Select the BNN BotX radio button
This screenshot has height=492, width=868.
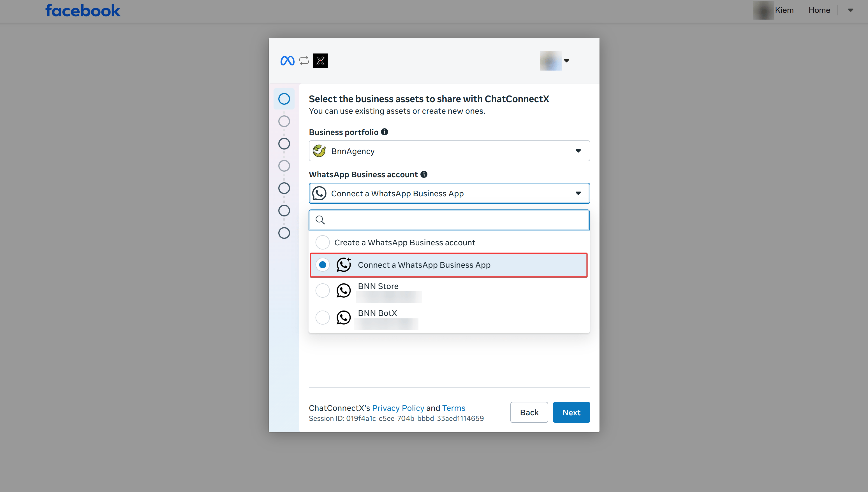click(x=323, y=318)
